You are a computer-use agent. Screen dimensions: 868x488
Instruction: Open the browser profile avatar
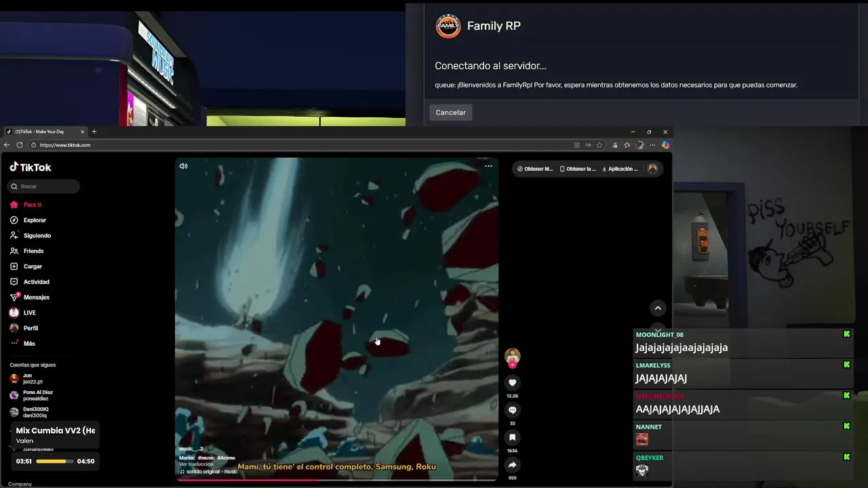pos(639,145)
